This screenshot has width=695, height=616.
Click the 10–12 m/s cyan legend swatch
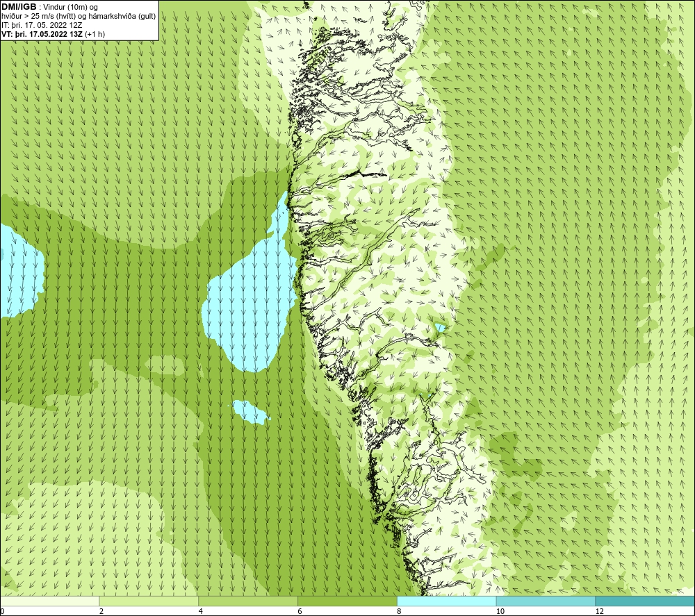coord(546,601)
